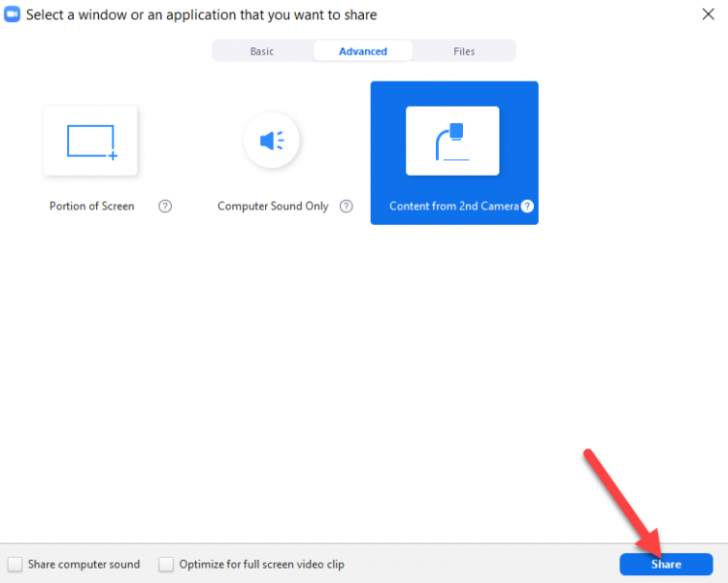Select the Portion of Screen rectangle icon
The image size is (728, 583).
90,142
